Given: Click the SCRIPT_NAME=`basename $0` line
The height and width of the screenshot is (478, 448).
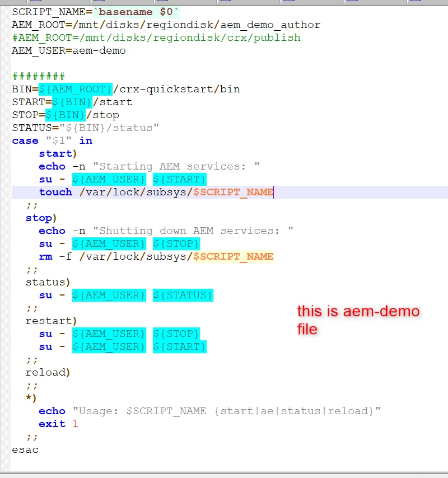Looking at the screenshot, I should tap(96, 12).
